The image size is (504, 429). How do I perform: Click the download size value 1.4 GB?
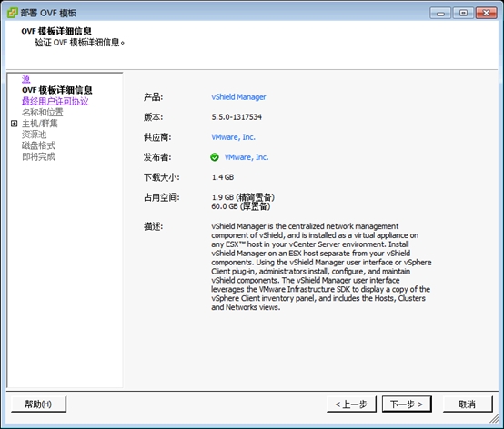point(223,177)
